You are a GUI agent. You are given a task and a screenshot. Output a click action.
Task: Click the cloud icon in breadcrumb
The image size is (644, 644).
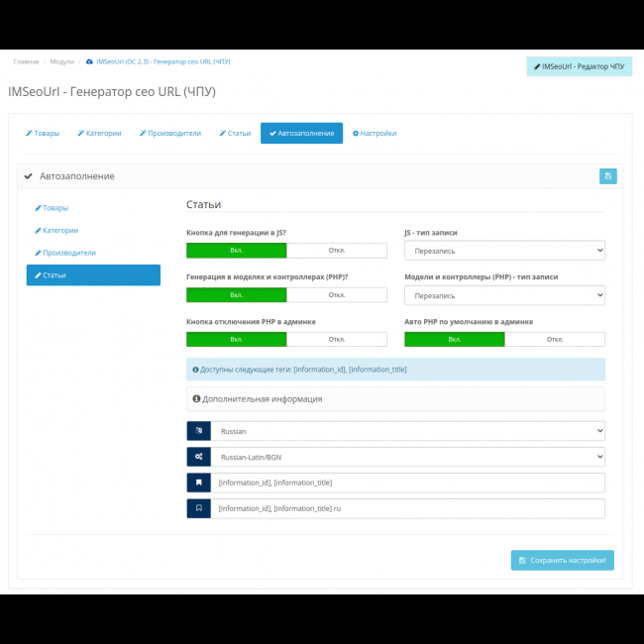coord(90,61)
